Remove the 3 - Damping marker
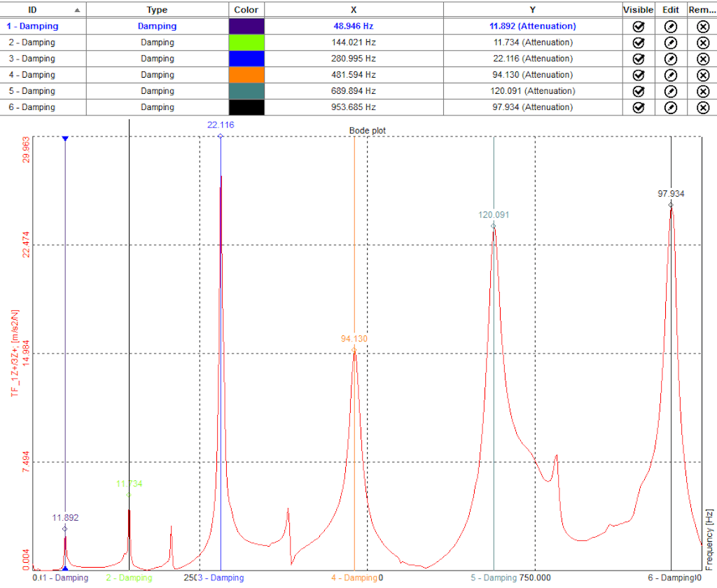717x588 pixels. 703,59
